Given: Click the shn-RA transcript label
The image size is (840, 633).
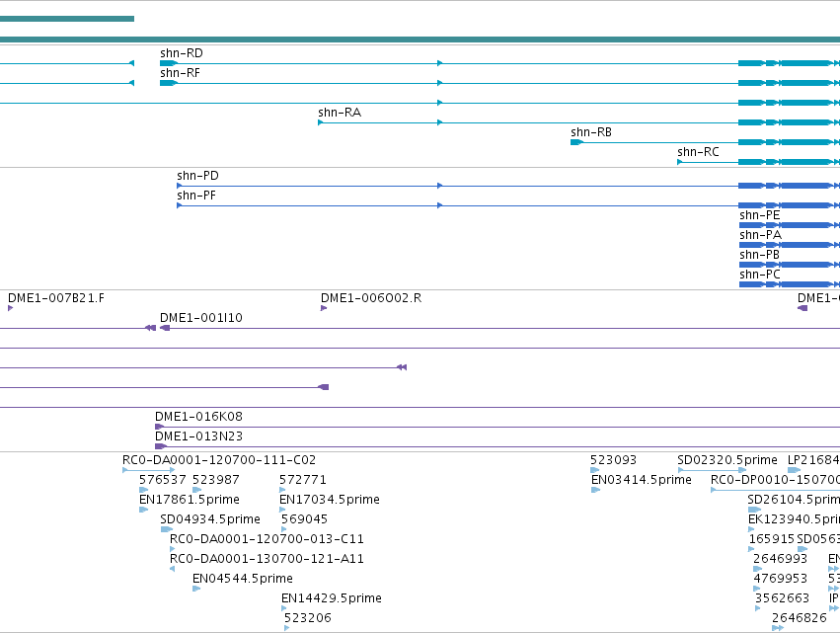Looking at the screenshot, I should pyautogui.click(x=340, y=113).
